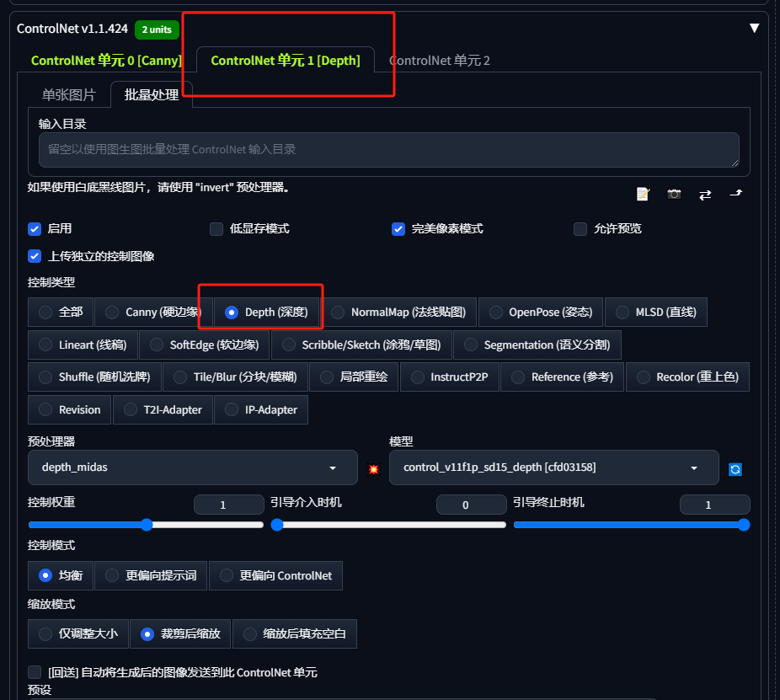Click the green 2 units badge
The width and height of the screenshot is (780, 700).
coord(157,29)
